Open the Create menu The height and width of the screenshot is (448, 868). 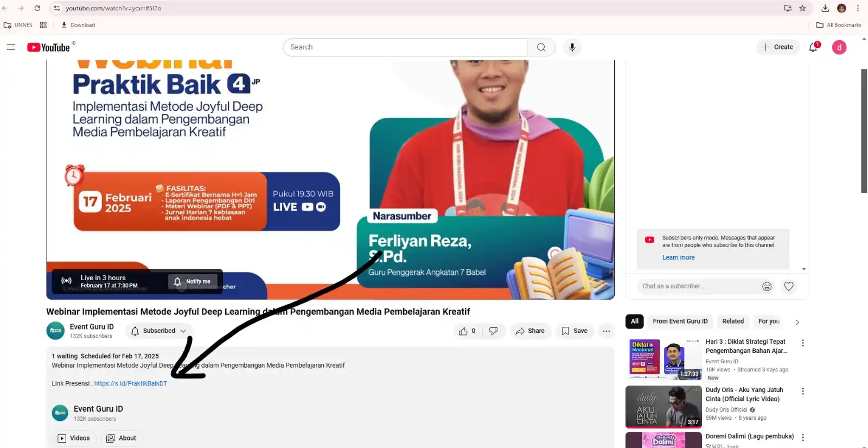pyautogui.click(x=777, y=47)
